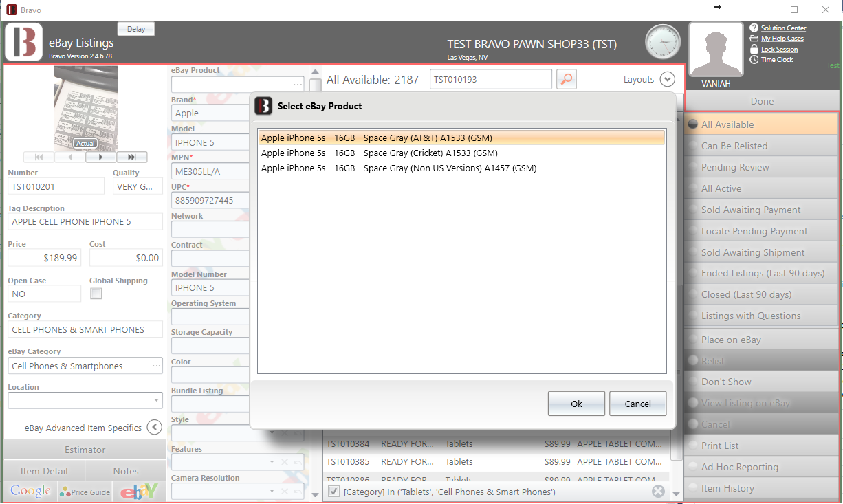Open the Estimator

pos(85,450)
